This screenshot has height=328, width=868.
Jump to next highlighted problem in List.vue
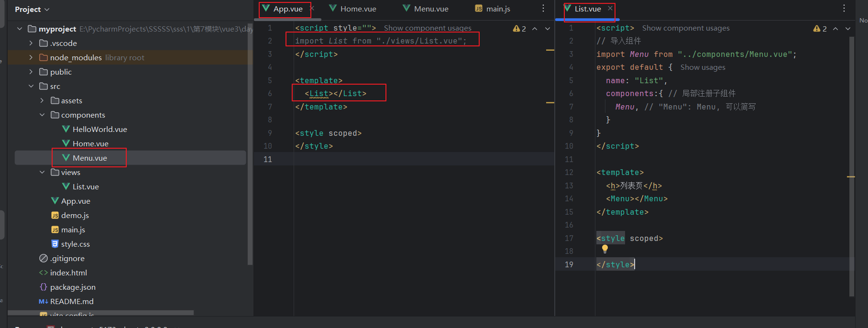(848, 29)
